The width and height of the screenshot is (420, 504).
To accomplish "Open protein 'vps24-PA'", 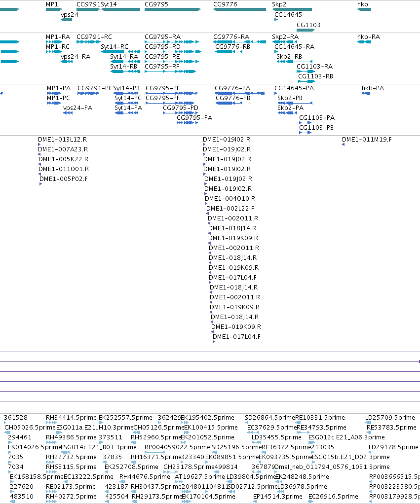I will point(78,108).
